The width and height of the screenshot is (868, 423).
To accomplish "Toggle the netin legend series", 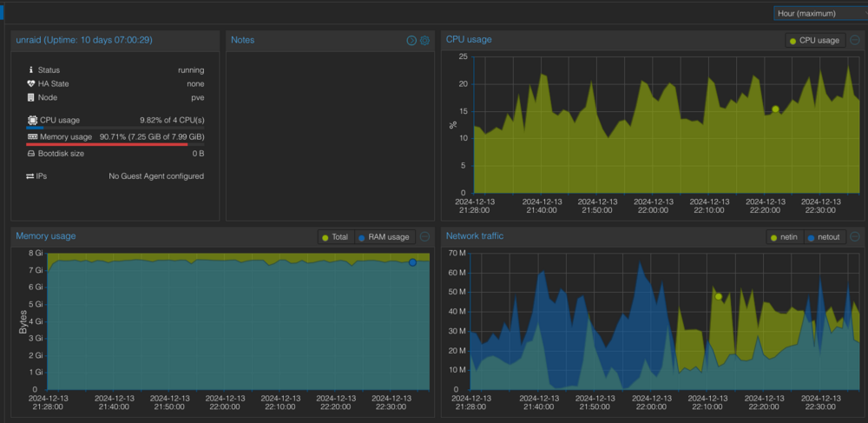I will (785, 237).
